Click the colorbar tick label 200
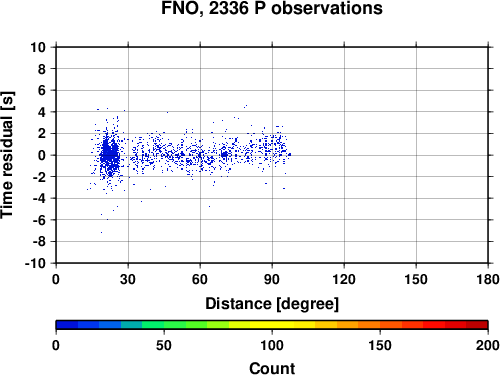The image size is (500, 375). [x=488, y=345]
